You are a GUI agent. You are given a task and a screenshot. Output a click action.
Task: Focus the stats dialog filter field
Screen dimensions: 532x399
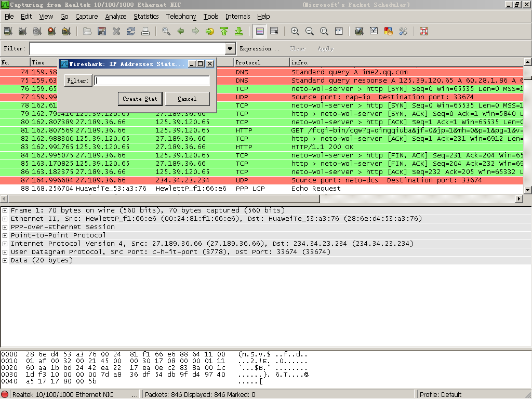click(152, 81)
